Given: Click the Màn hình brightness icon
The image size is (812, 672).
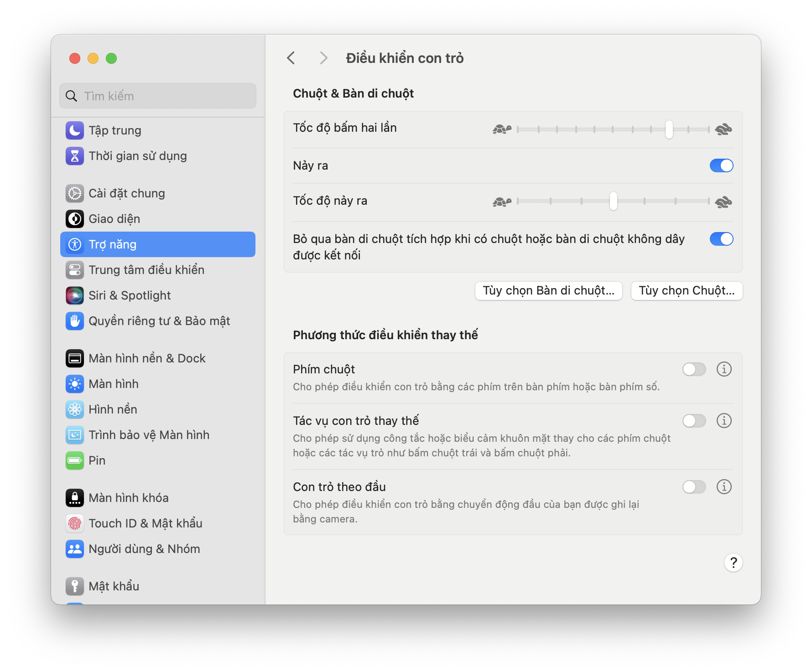Looking at the screenshot, I should (x=75, y=384).
